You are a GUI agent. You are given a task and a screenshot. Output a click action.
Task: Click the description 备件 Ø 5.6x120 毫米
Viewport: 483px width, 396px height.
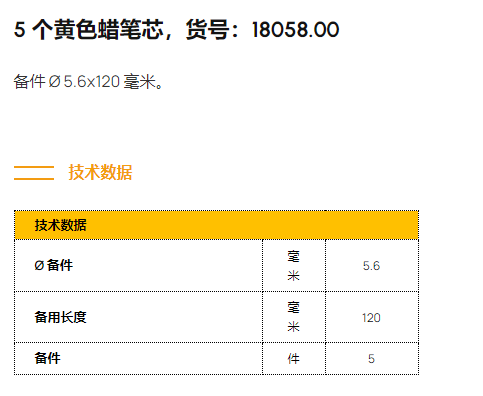point(88,82)
